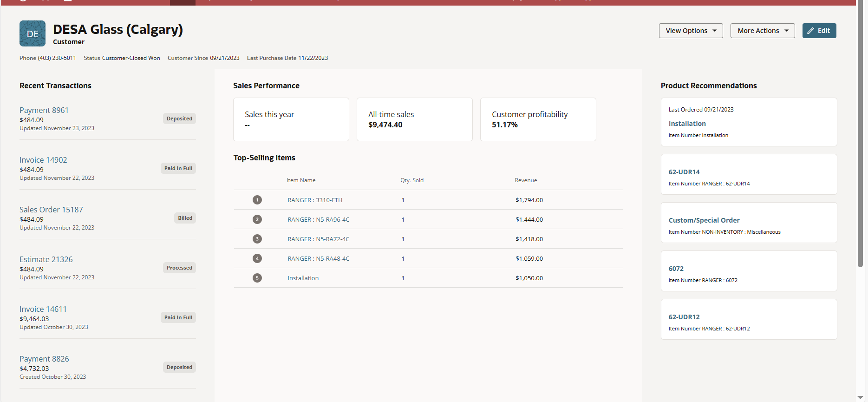Click the DE customer avatar icon
The height and width of the screenshot is (402, 868).
[x=33, y=33]
